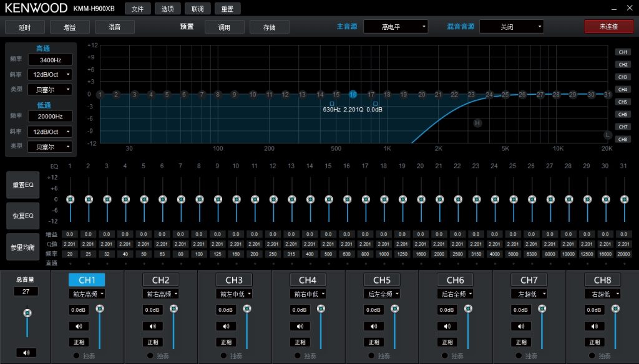Mute CH8 with its speaker icon
639x364 pixels.
[x=595, y=326]
